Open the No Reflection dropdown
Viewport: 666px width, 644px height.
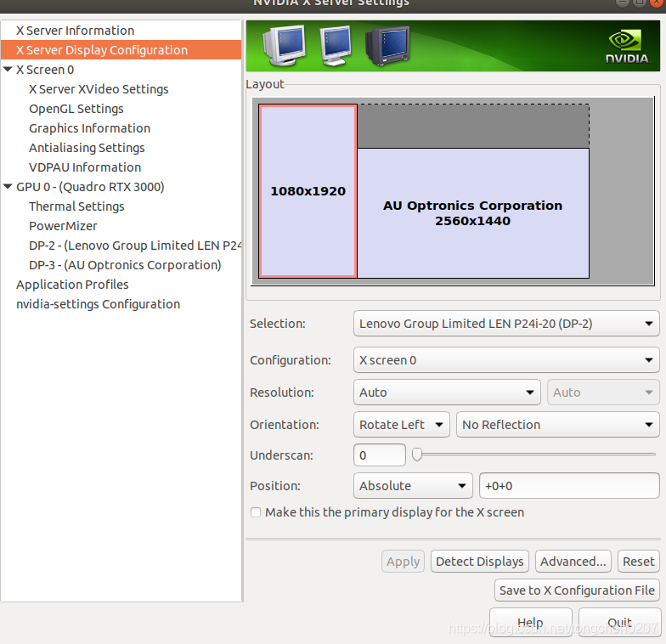(557, 425)
